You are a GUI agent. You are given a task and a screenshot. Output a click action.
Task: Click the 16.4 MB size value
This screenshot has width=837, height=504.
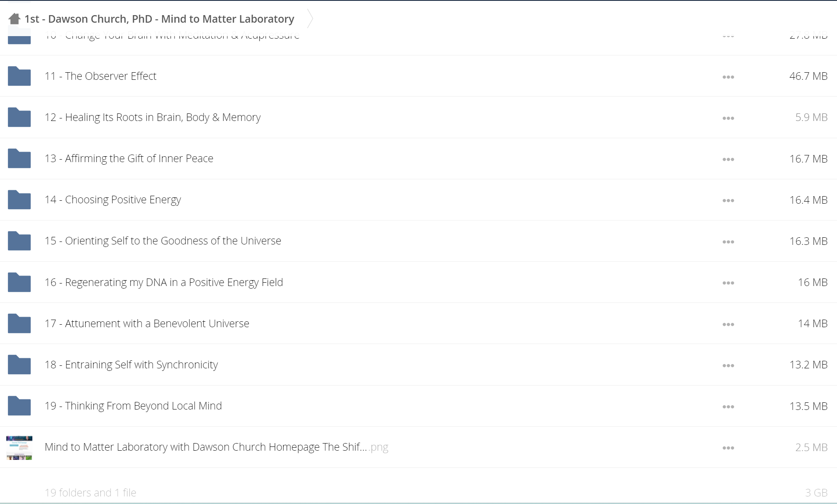[x=808, y=200]
